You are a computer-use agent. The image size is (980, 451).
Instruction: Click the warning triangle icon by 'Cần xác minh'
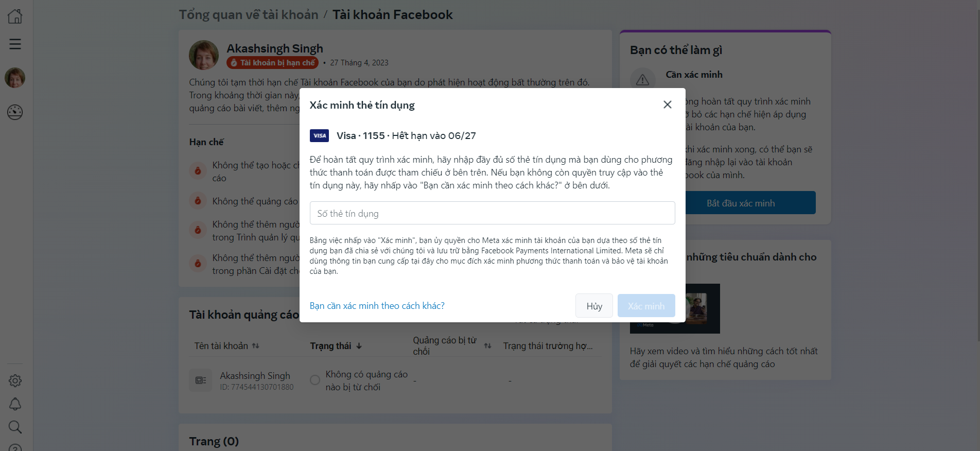[642, 80]
